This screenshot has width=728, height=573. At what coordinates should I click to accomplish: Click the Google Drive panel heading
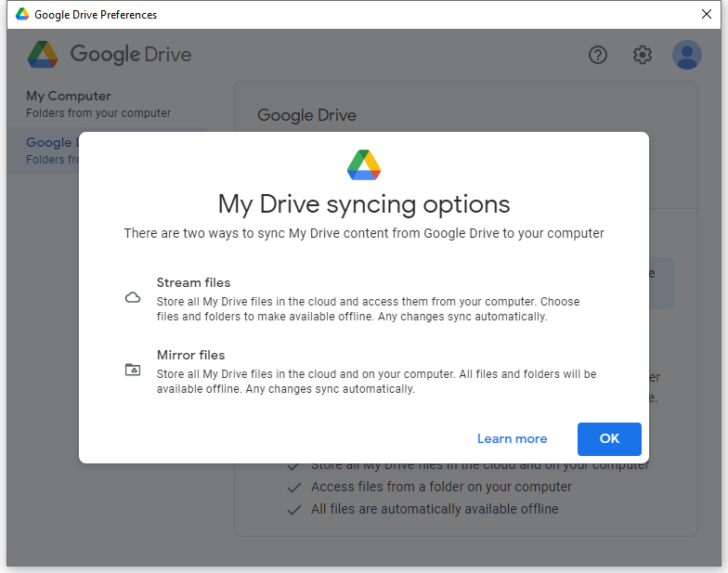306,115
